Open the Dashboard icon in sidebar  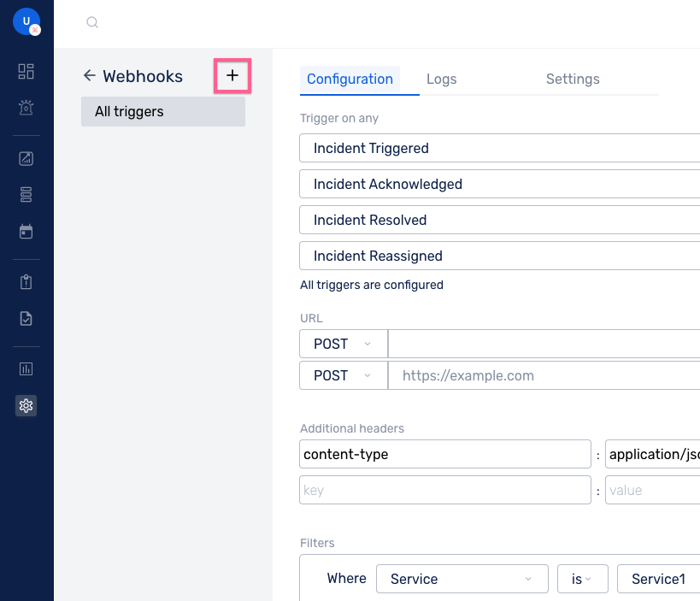click(x=26, y=72)
